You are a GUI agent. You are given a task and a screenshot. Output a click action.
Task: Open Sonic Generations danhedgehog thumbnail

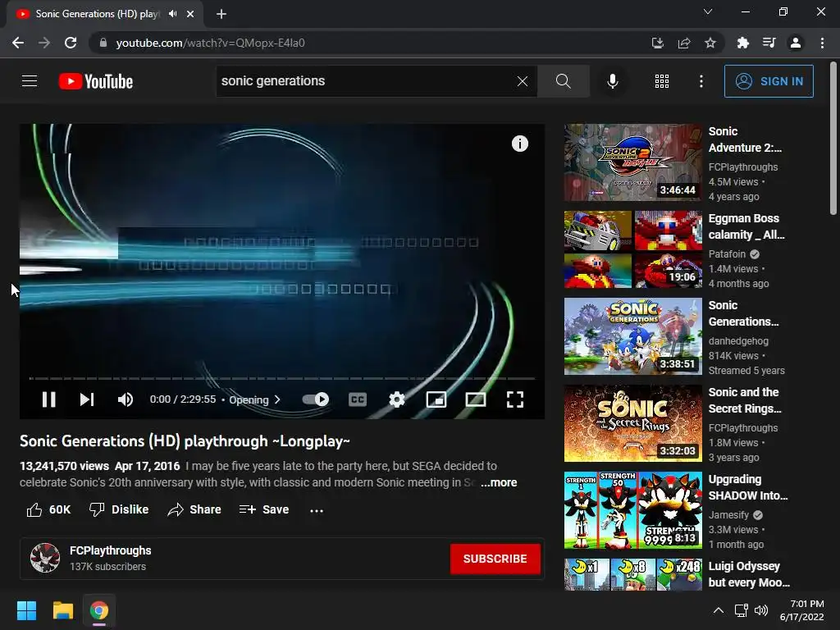(x=632, y=336)
